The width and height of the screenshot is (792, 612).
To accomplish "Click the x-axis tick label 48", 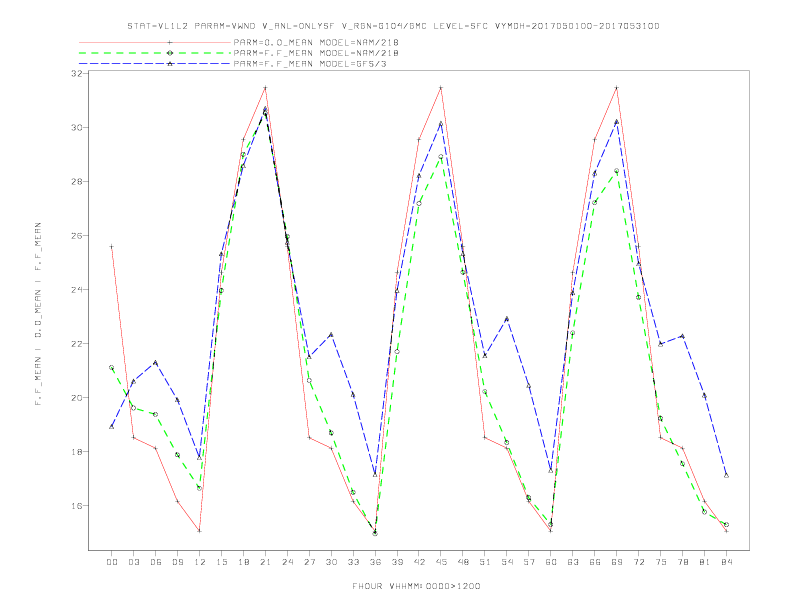I will point(463,562).
